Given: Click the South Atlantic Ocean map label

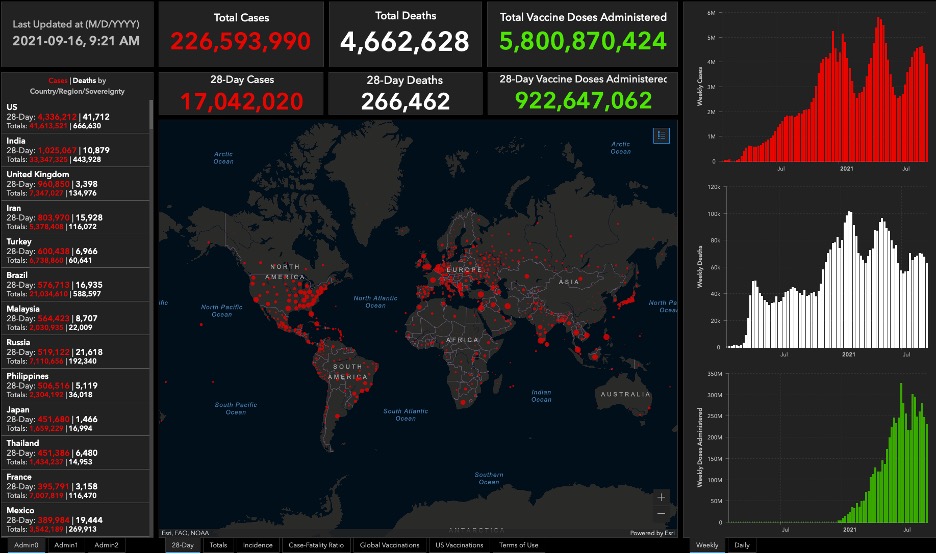Looking at the screenshot, I should tap(405, 415).
